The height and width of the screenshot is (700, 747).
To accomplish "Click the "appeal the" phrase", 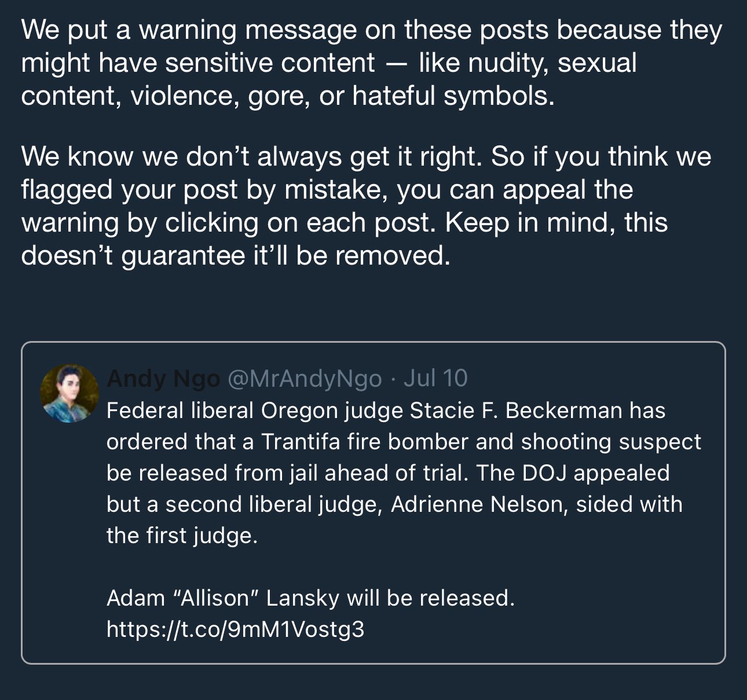I will coord(567,190).
